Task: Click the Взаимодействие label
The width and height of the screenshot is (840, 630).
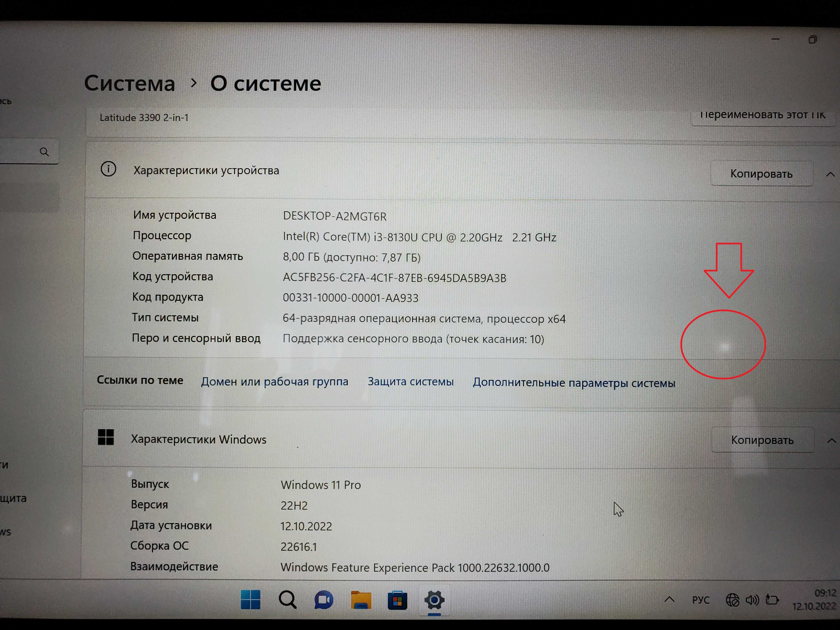Action: (174, 567)
